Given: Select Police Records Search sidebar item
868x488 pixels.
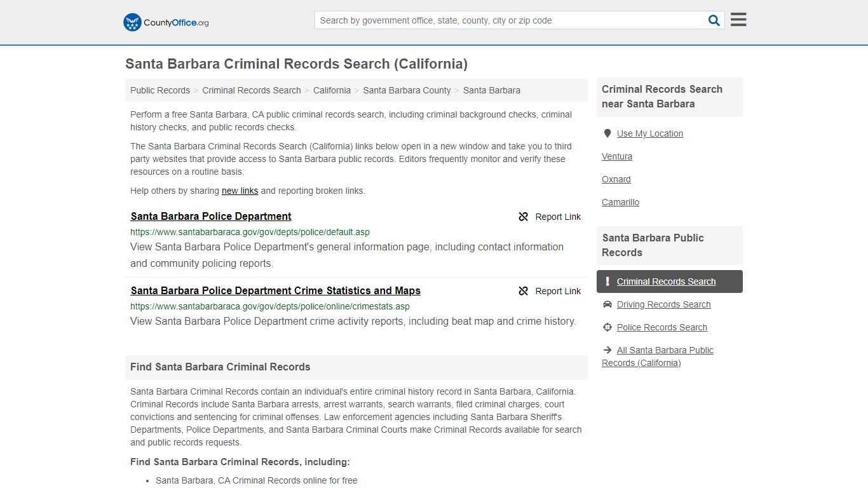Looking at the screenshot, I should [x=662, y=327].
